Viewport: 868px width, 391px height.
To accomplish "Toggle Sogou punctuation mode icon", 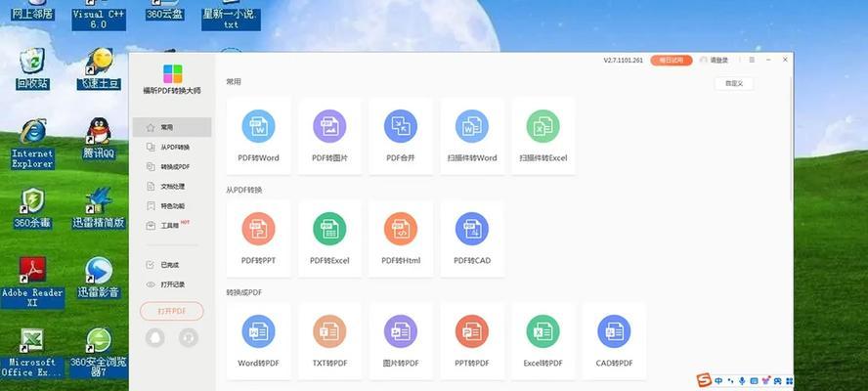I will coord(731,381).
